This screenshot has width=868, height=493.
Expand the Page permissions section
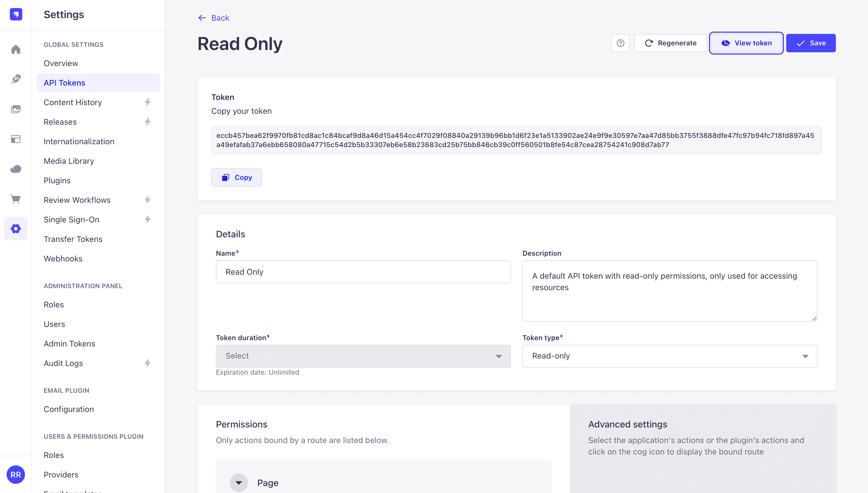point(239,482)
